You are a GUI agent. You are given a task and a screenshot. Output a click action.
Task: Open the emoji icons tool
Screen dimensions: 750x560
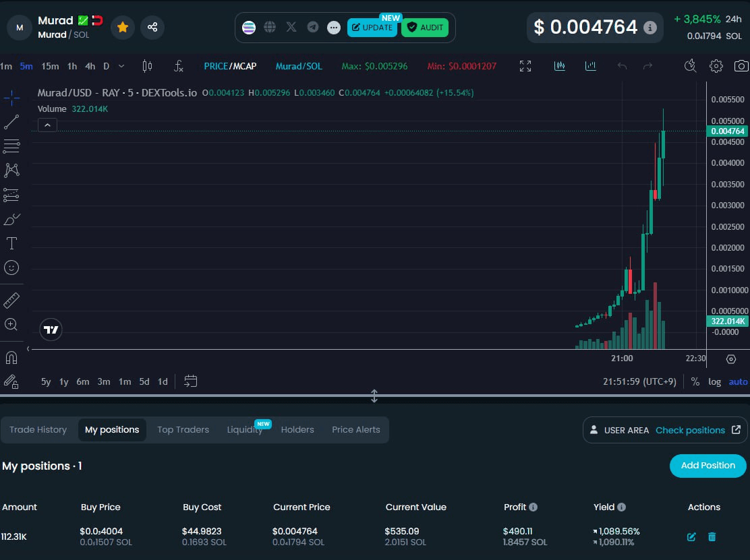pos(11,268)
